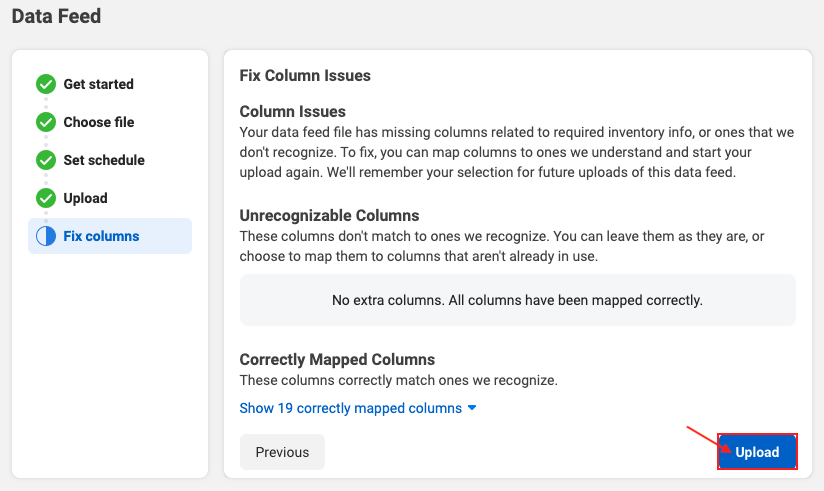Click the blue Upload button
This screenshot has height=491, width=824.
(757, 452)
